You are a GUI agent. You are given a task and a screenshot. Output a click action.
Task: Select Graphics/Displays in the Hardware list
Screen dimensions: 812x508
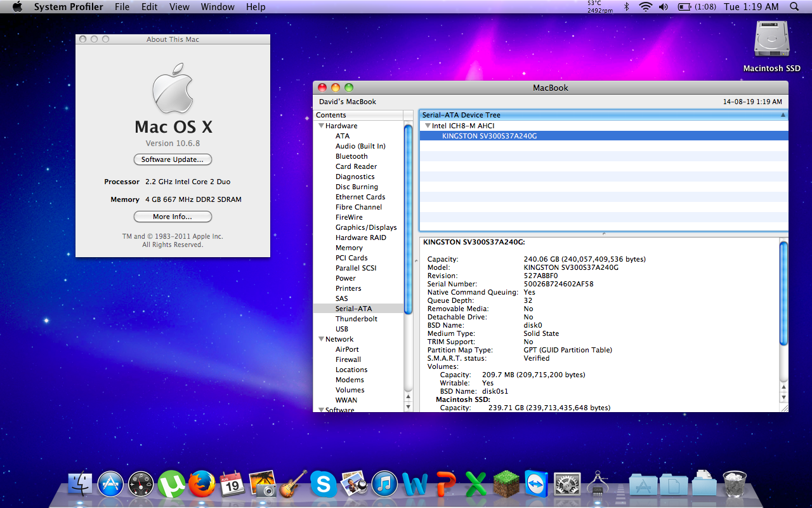click(x=366, y=227)
